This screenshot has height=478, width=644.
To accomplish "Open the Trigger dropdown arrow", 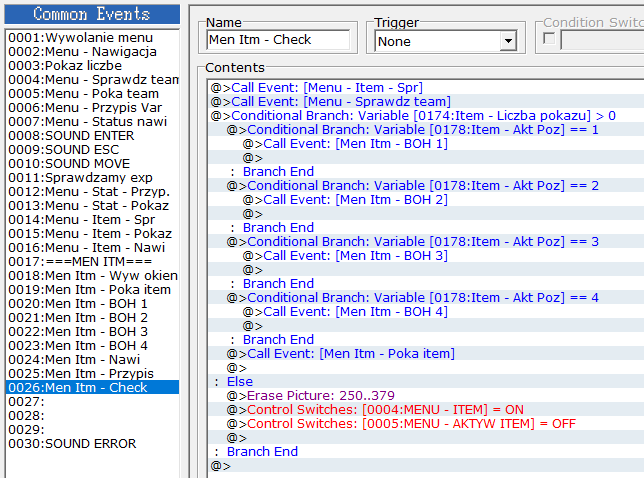I will tap(508, 41).
